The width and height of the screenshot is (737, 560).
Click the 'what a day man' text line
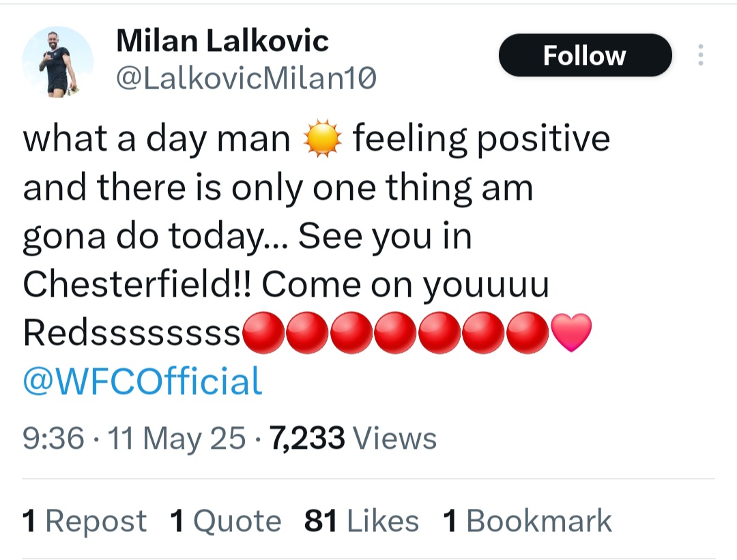click(156, 139)
